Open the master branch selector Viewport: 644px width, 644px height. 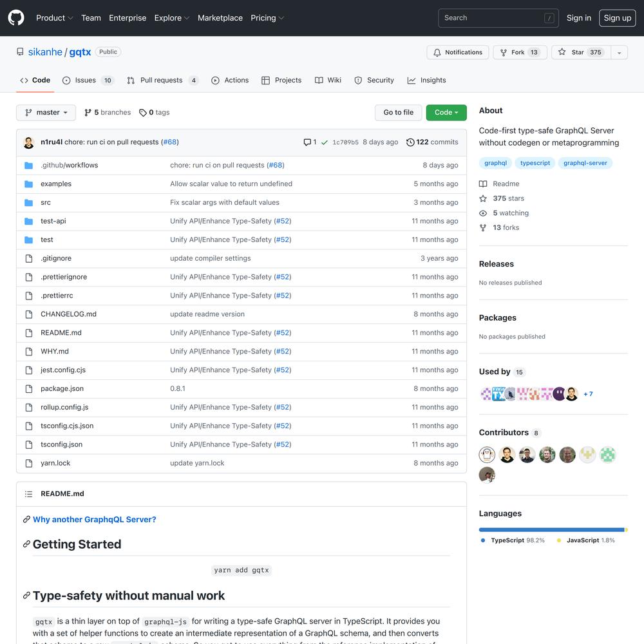coord(46,113)
